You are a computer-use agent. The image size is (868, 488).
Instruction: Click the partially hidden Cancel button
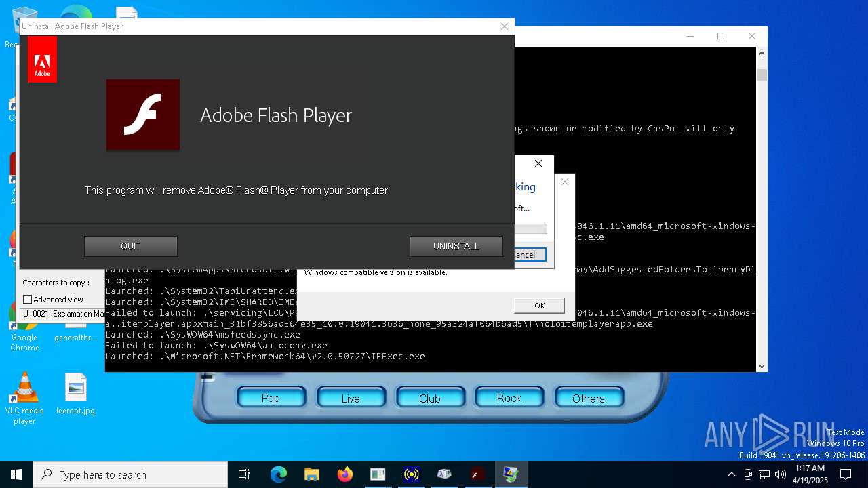click(530, 255)
